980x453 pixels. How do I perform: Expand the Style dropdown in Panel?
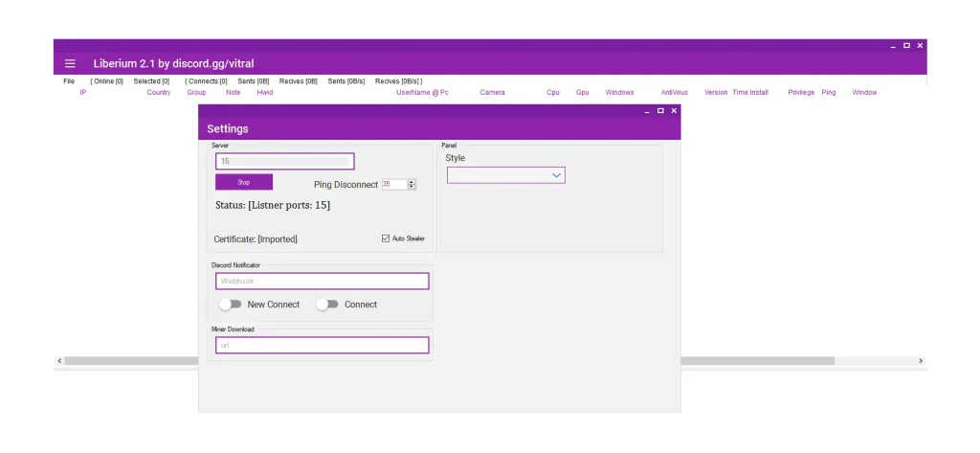click(x=505, y=175)
